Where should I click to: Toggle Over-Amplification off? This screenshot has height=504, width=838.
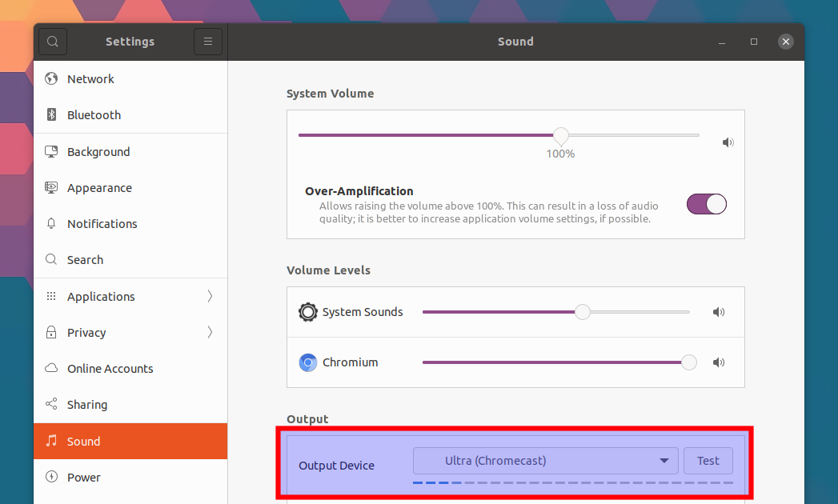pos(707,203)
